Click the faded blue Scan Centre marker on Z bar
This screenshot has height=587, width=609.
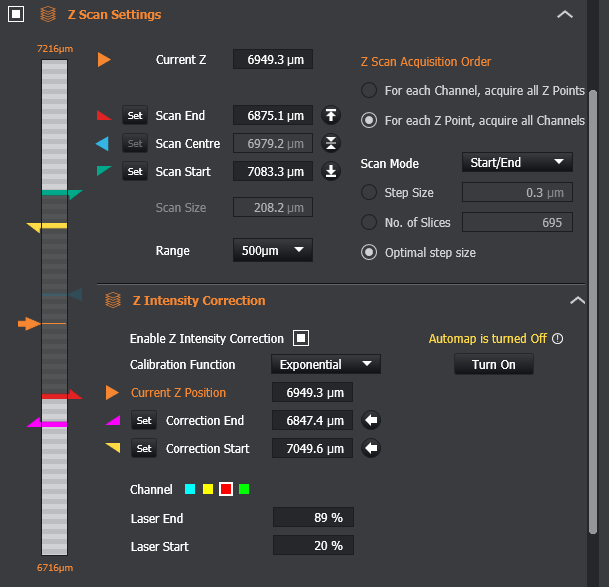click(x=75, y=294)
